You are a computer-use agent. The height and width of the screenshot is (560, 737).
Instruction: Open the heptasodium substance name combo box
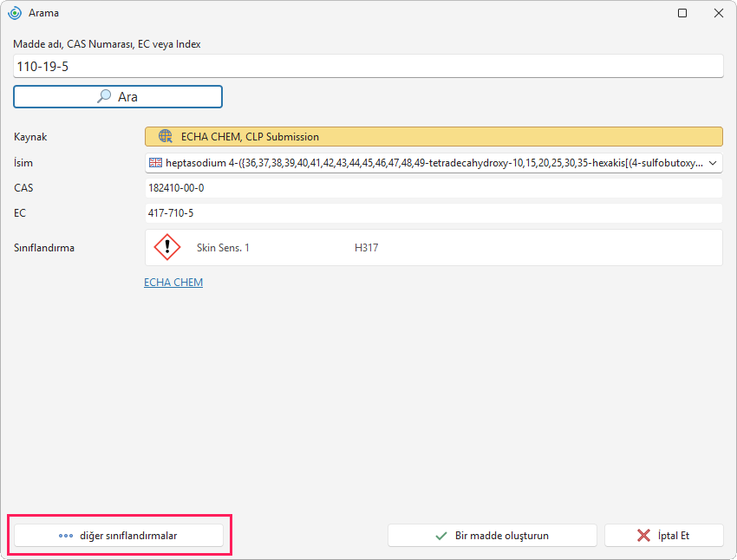click(434, 163)
